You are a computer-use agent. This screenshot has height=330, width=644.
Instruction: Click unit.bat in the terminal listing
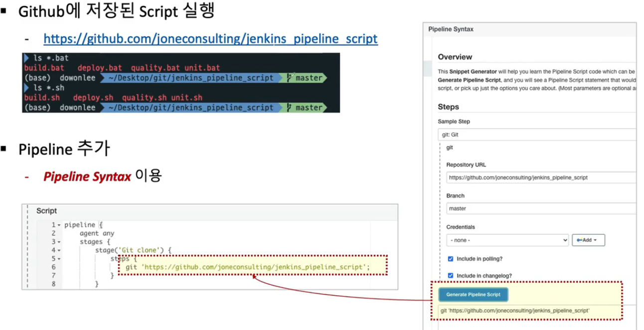pos(202,68)
